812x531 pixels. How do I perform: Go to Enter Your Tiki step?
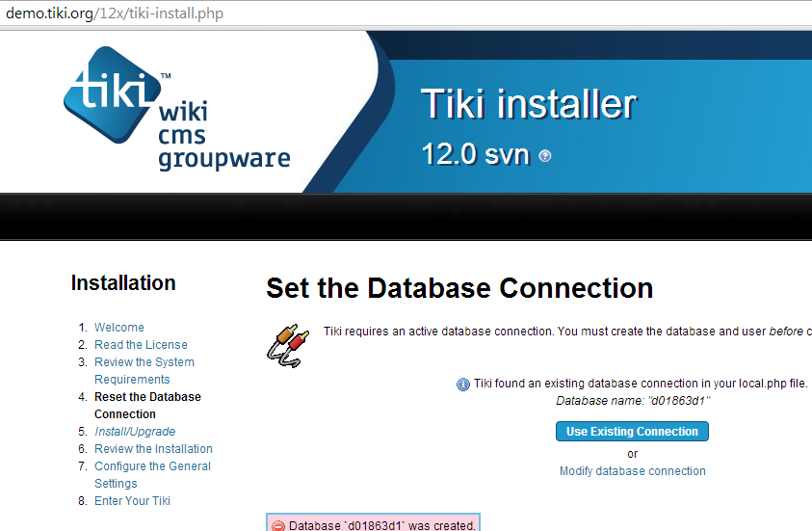coord(132,500)
